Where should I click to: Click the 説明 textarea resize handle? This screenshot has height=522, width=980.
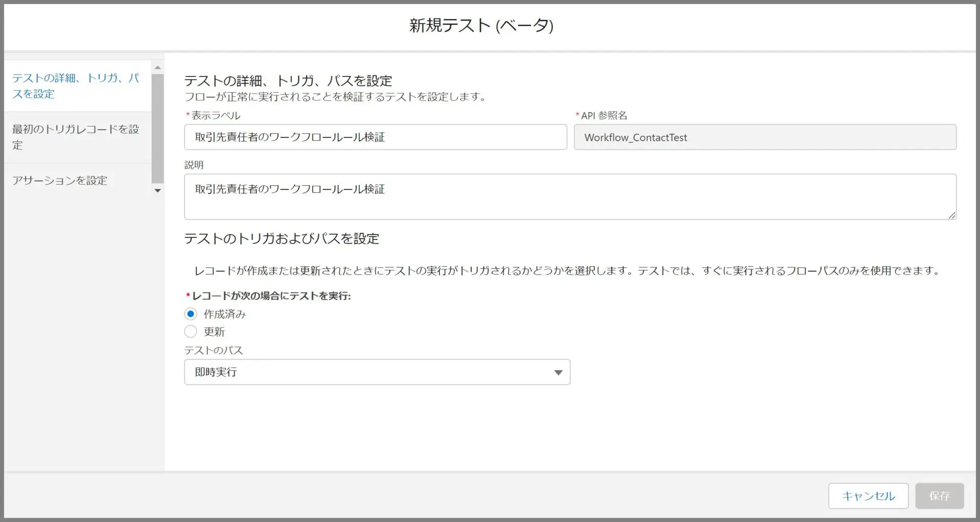click(951, 215)
